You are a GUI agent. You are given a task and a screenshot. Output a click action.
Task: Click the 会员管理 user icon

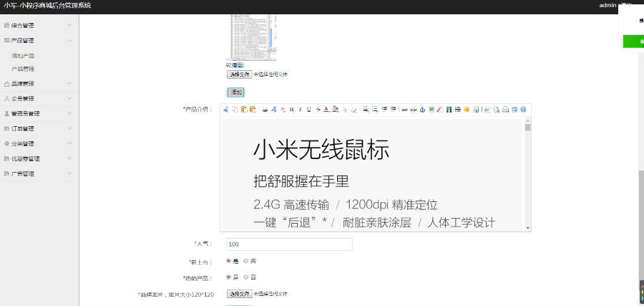[x=6, y=99]
